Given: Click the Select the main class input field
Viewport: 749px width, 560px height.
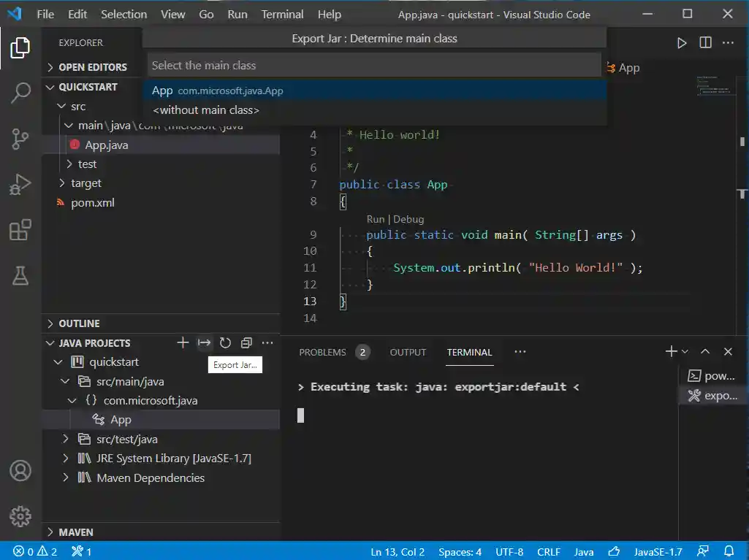Looking at the screenshot, I should point(374,66).
